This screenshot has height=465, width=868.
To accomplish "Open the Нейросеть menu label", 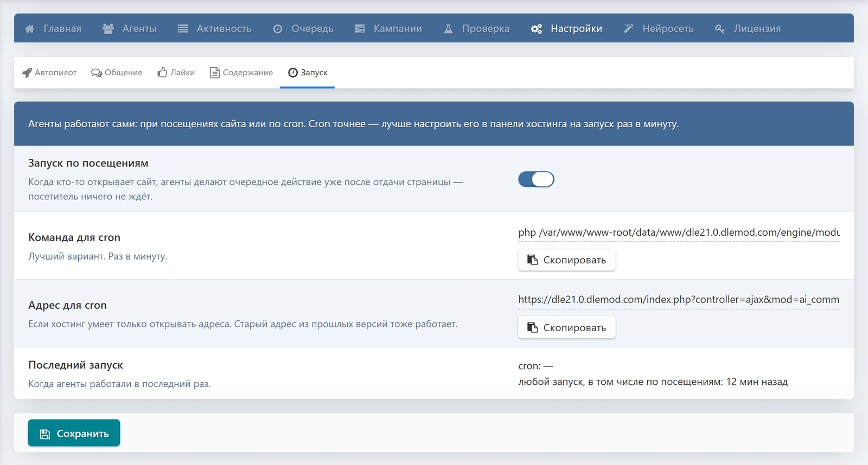I will click(x=668, y=29).
